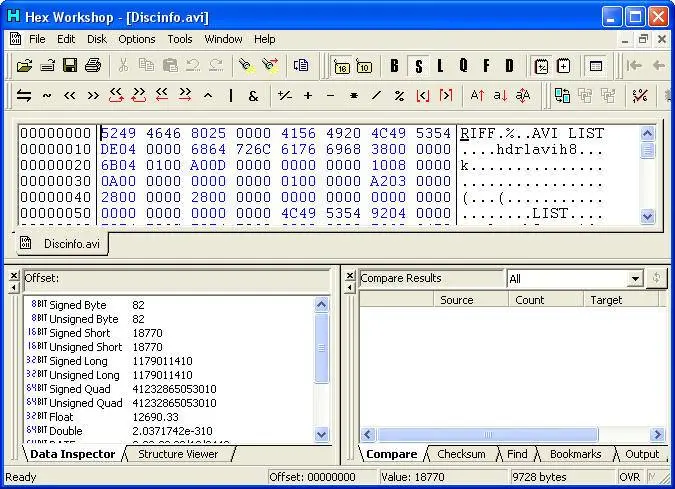Select the Short (S) data type
This screenshot has width=675, height=489.
point(418,66)
